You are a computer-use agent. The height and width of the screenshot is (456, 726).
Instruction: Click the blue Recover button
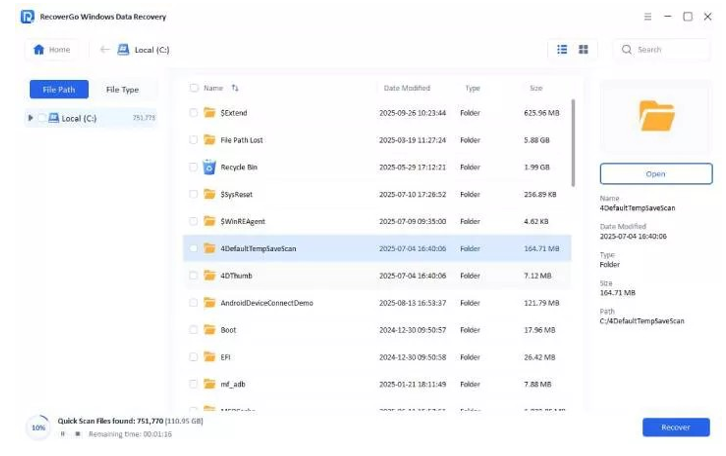pos(676,427)
